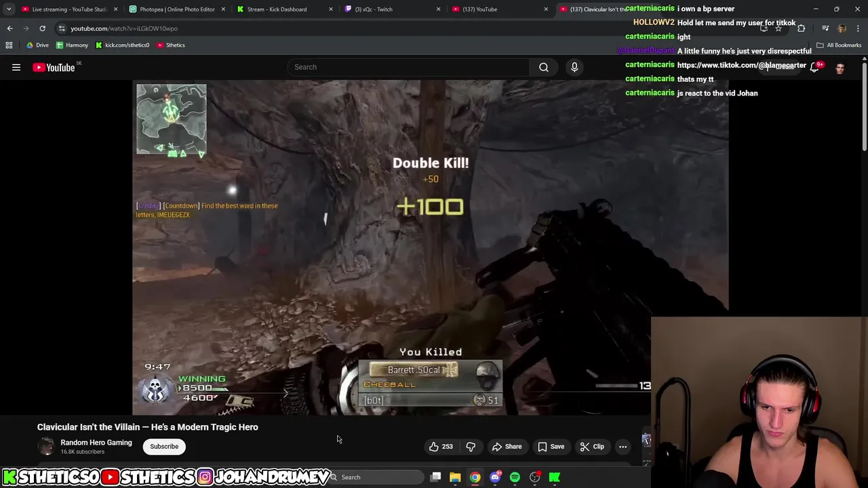
Task: Dislike the video
Action: 471,447
